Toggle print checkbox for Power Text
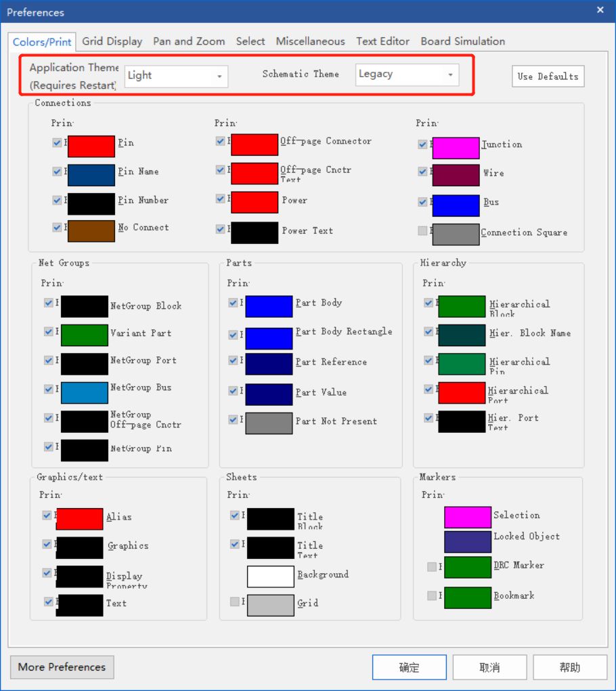 pyautogui.click(x=220, y=229)
